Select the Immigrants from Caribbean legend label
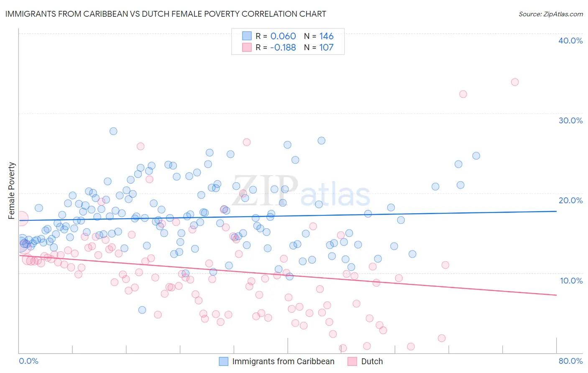The height and width of the screenshot is (373, 588). click(283, 361)
